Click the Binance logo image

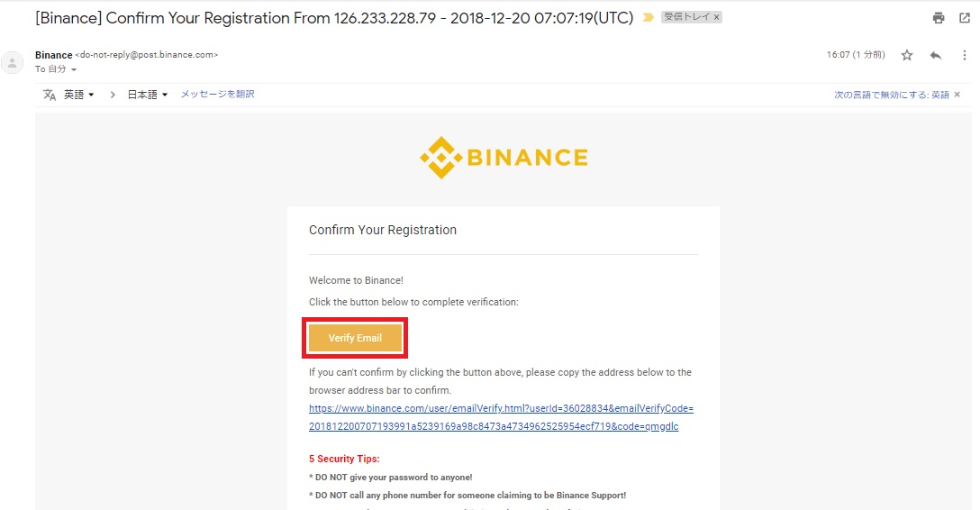(x=504, y=158)
